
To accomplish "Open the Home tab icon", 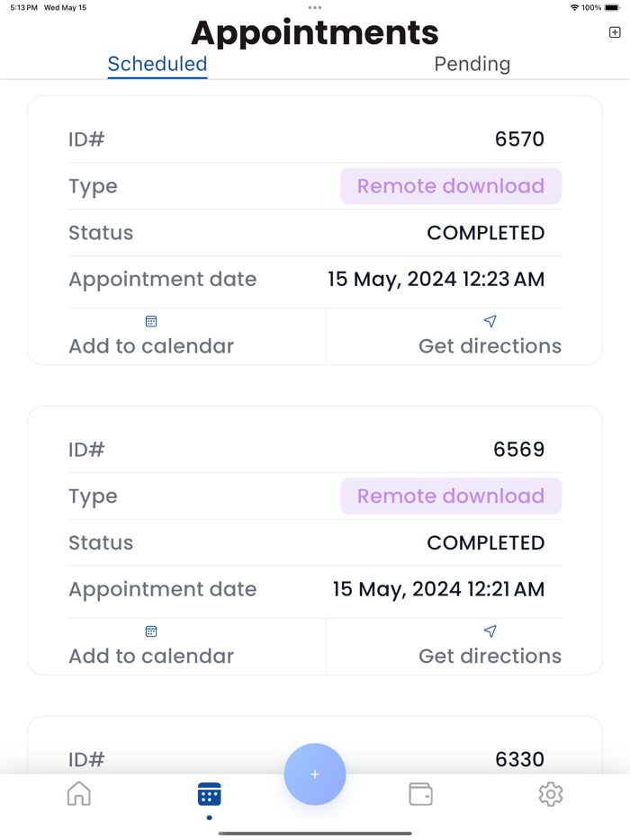I will pyautogui.click(x=79, y=794).
